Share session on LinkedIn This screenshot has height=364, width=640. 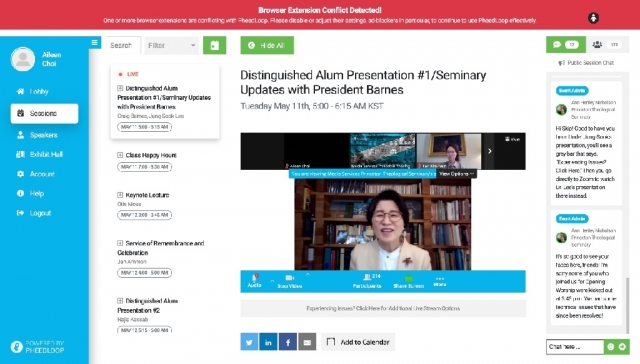click(268, 342)
